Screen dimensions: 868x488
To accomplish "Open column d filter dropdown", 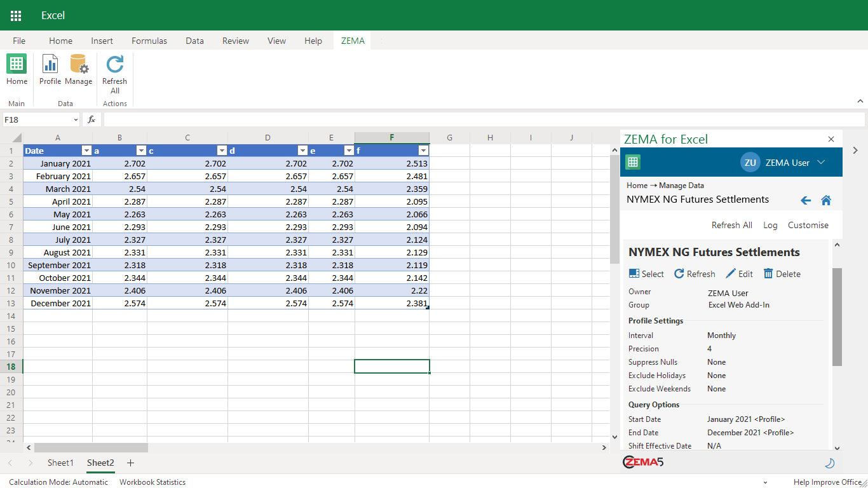I will pyautogui.click(x=302, y=151).
